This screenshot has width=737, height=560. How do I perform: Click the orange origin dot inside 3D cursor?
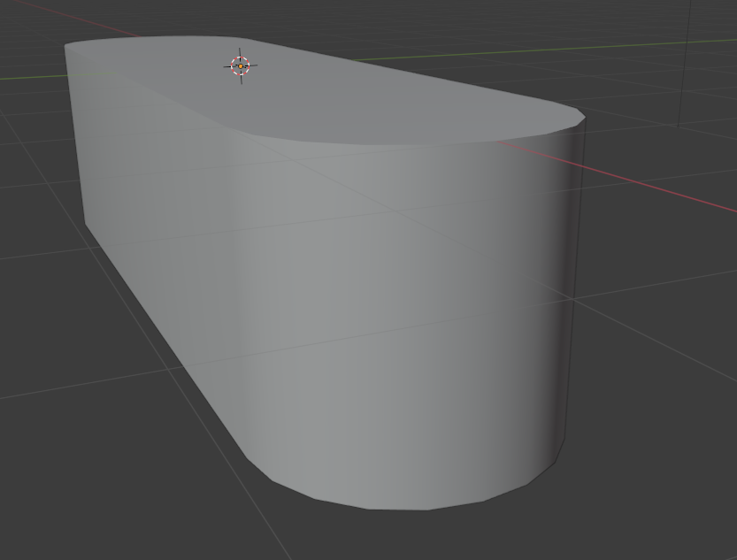pos(241,66)
